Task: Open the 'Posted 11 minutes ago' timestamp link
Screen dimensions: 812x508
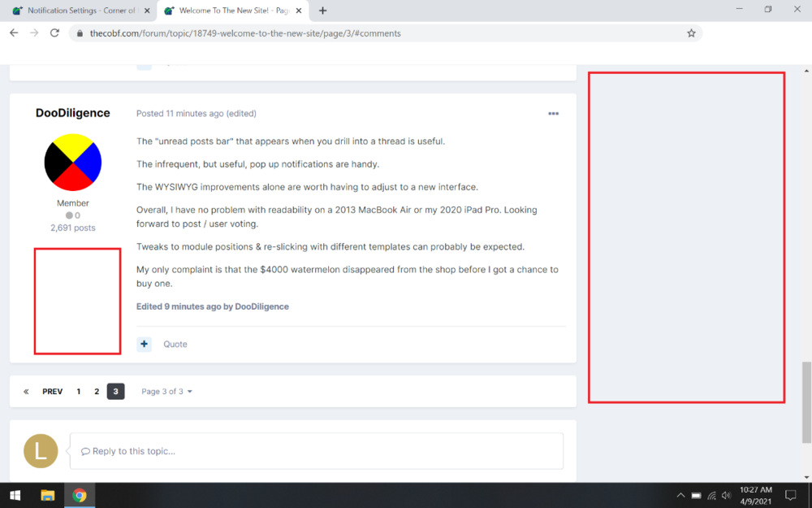Action: click(179, 114)
